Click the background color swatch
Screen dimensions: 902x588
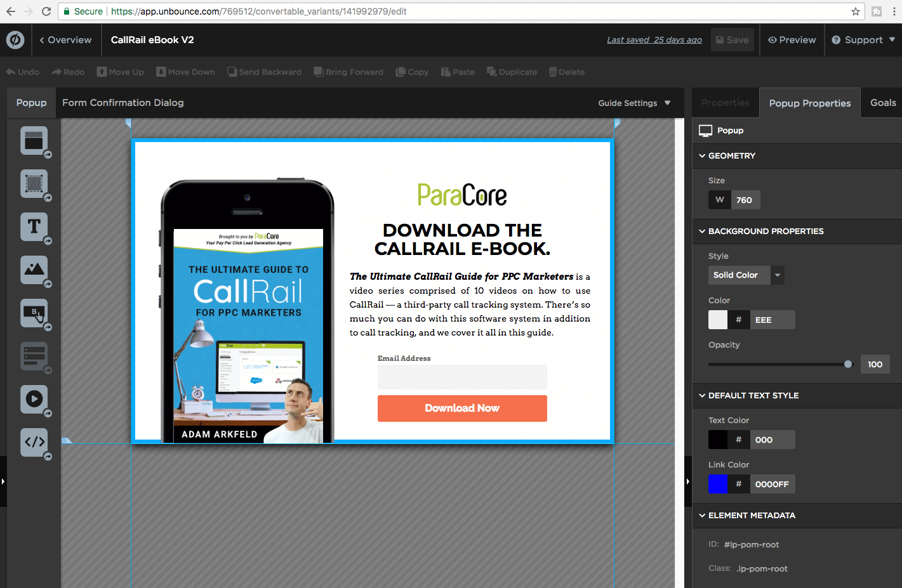click(x=718, y=320)
